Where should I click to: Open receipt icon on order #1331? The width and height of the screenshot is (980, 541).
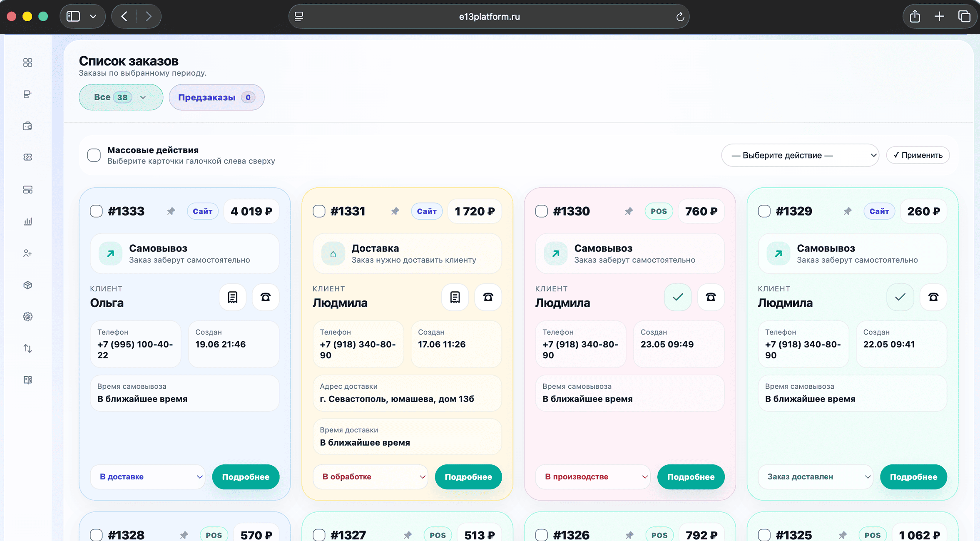(455, 297)
